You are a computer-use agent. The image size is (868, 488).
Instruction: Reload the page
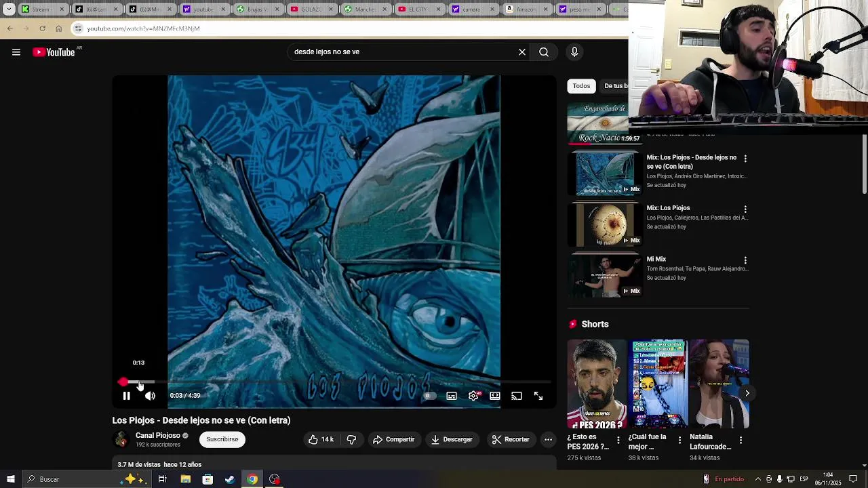click(42, 28)
